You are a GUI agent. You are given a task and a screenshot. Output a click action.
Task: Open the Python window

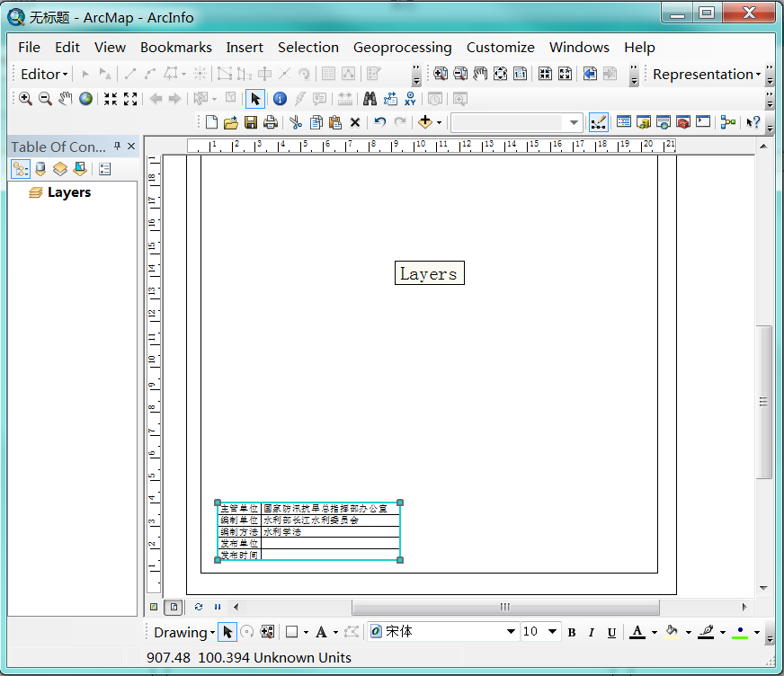pos(703,122)
